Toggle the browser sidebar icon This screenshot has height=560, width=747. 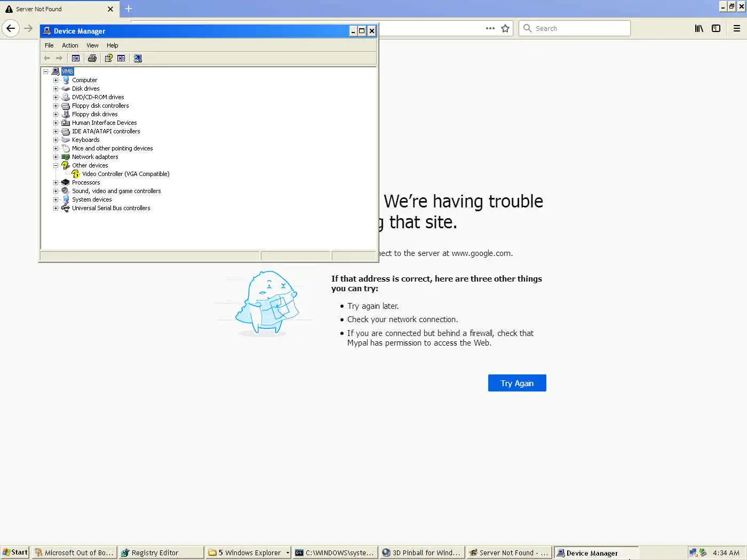[716, 28]
